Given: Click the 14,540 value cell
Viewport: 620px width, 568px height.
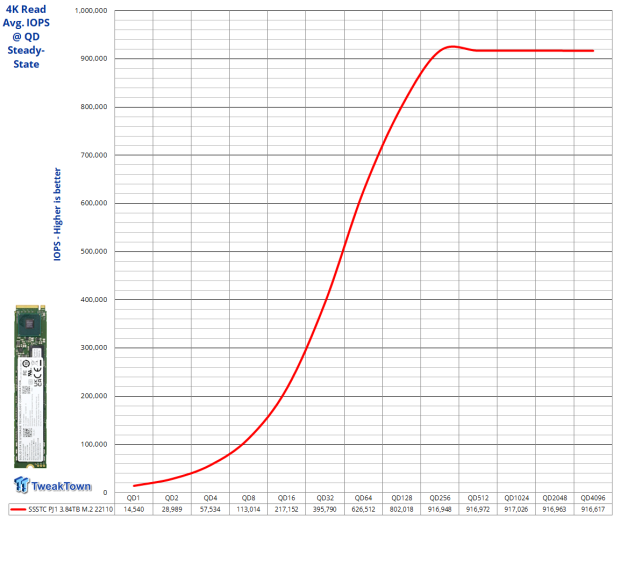Looking at the screenshot, I should [x=134, y=509].
